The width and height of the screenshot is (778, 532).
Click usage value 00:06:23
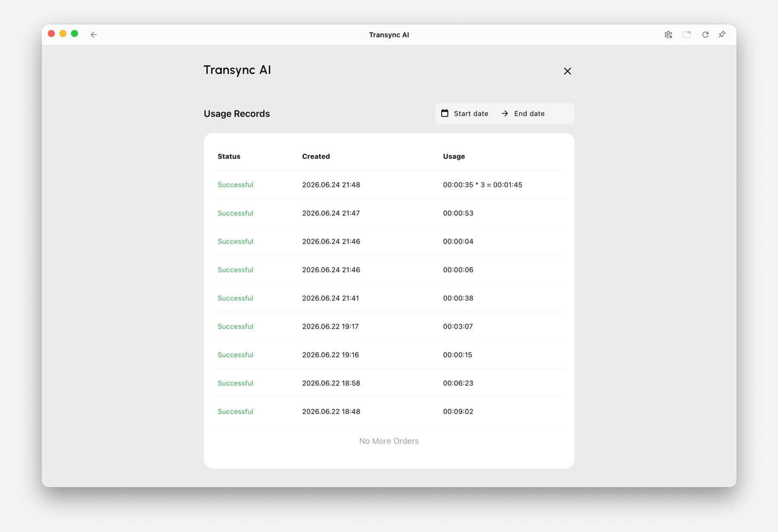[458, 383]
